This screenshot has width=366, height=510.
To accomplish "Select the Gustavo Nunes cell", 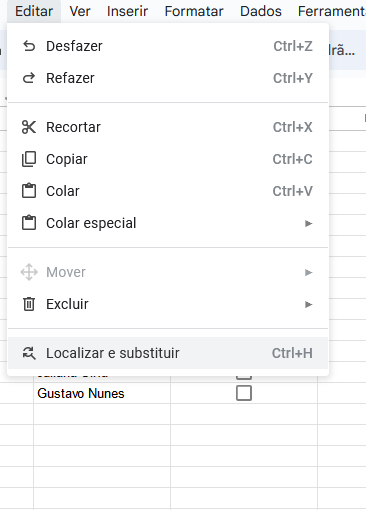I will click(102, 393).
